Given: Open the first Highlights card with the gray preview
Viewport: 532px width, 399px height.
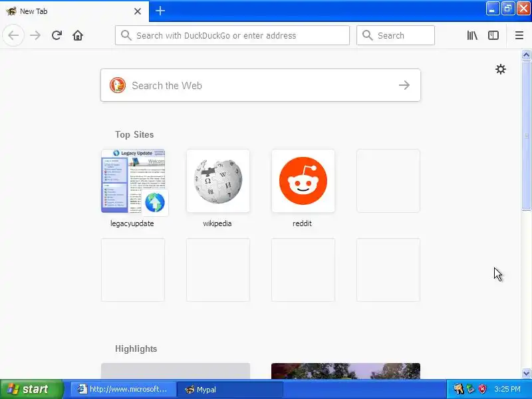Looking at the screenshot, I should (176, 371).
